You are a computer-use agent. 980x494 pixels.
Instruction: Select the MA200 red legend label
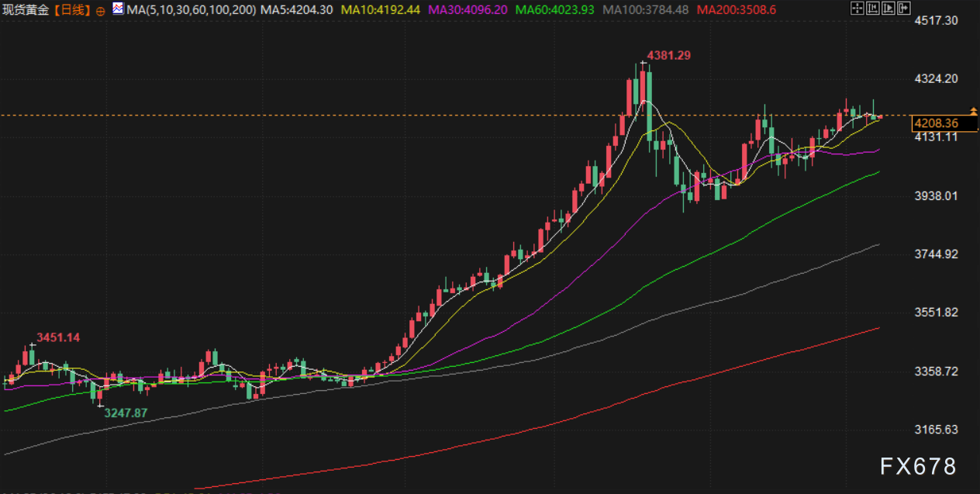[x=737, y=10]
